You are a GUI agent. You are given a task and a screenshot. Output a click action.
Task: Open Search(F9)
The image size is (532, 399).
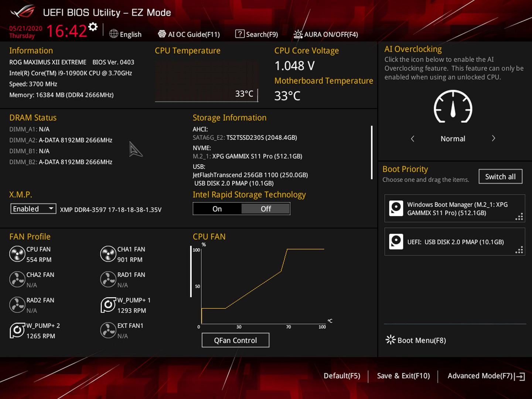pyautogui.click(x=257, y=34)
